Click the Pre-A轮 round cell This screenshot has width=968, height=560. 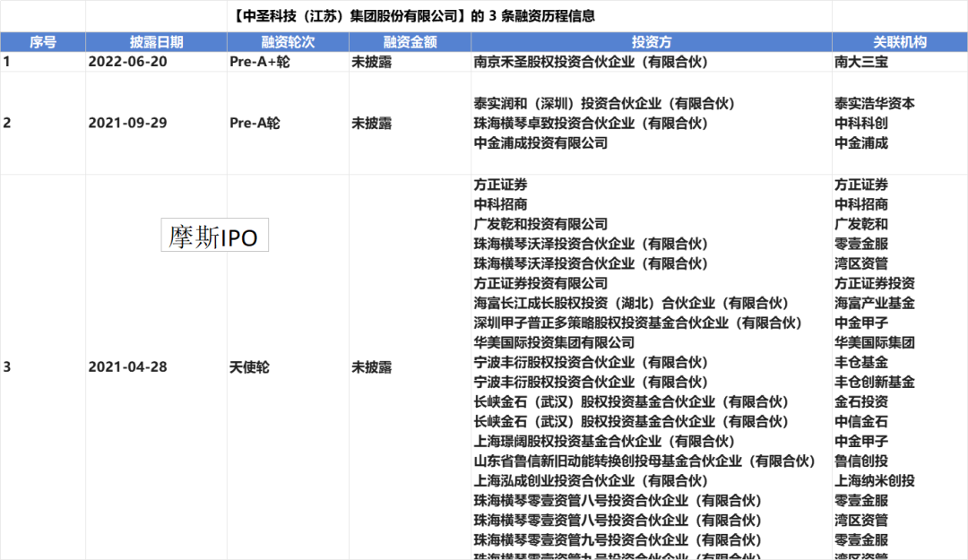pos(255,123)
